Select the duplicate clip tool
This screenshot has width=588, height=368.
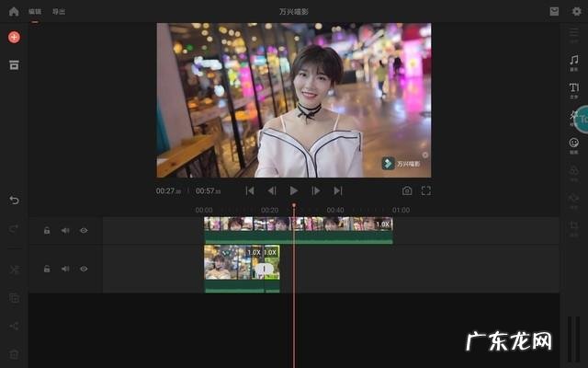click(x=15, y=298)
